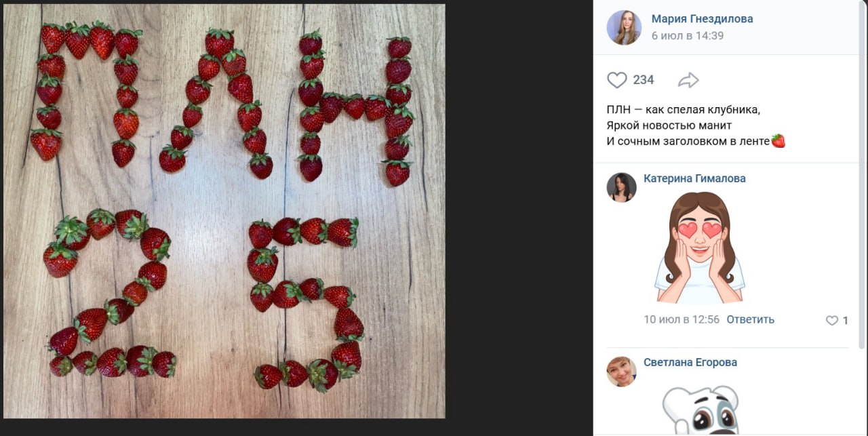
Task: Click the heart-eyes girl sticker
Action: [699, 248]
